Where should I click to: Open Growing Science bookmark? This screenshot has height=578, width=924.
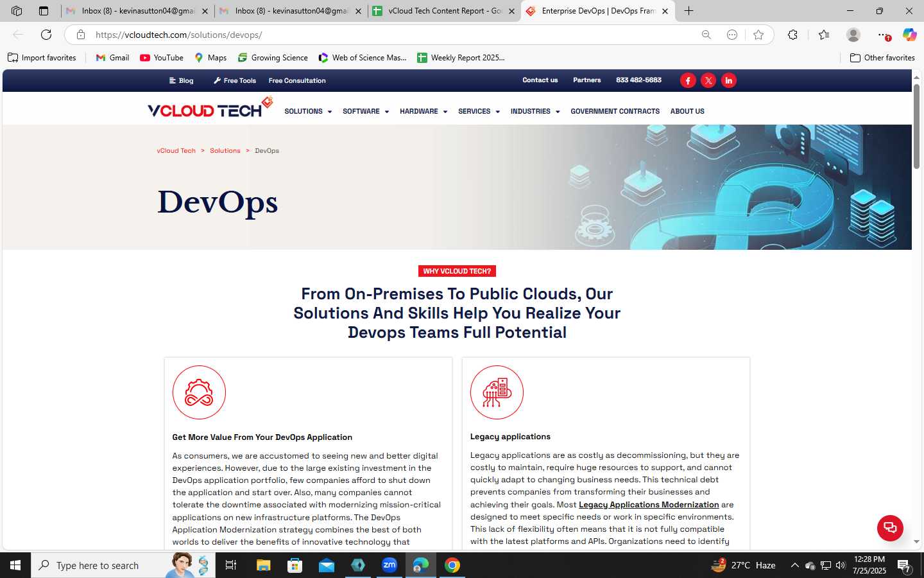[273, 58]
